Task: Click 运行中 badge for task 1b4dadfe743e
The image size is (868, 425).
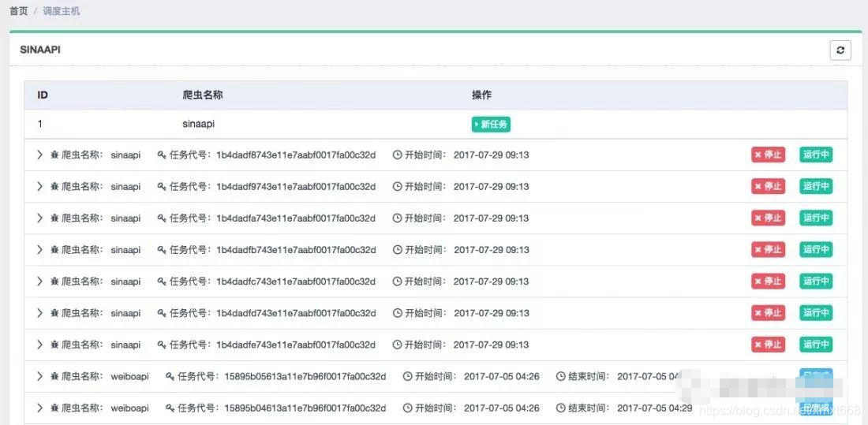Action: (x=816, y=345)
